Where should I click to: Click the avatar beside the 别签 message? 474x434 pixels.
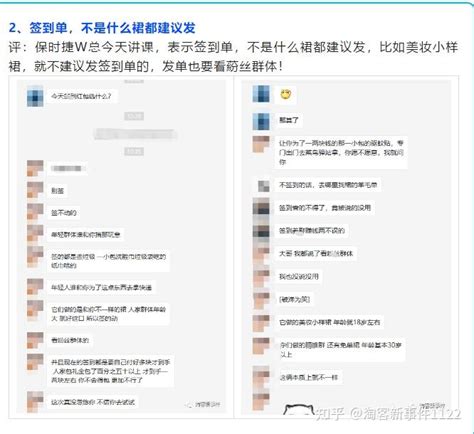coord(35,191)
